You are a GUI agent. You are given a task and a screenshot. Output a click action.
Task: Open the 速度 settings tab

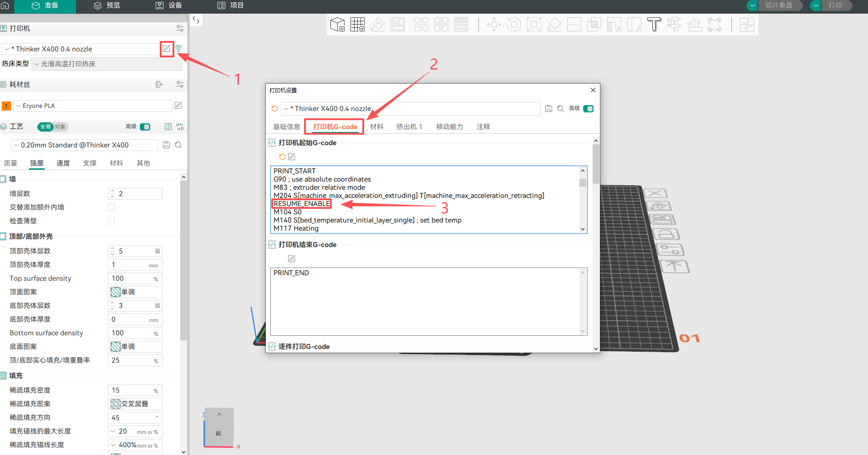pyautogui.click(x=63, y=163)
